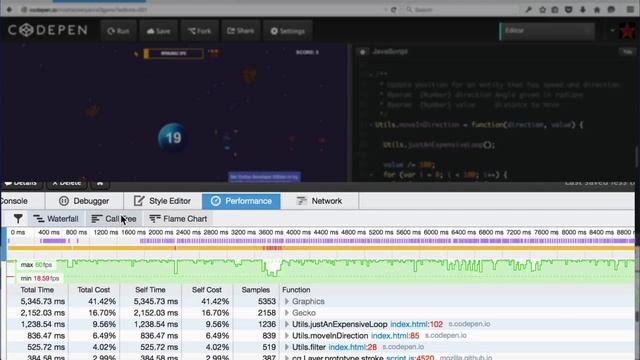Click the Save button in CodePen
Viewport: 640px width, 360px height.
(158, 31)
